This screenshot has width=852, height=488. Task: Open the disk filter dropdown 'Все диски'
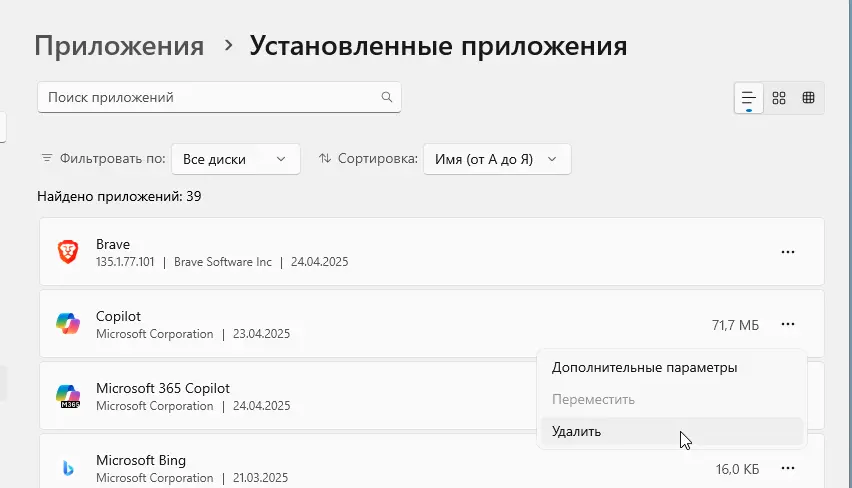coord(236,159)
